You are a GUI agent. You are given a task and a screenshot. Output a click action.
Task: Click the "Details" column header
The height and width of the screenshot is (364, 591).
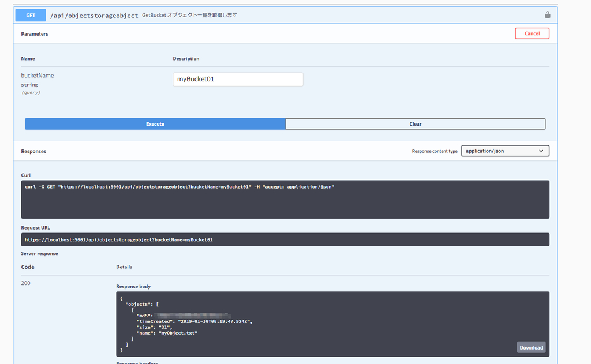(124, 267)
